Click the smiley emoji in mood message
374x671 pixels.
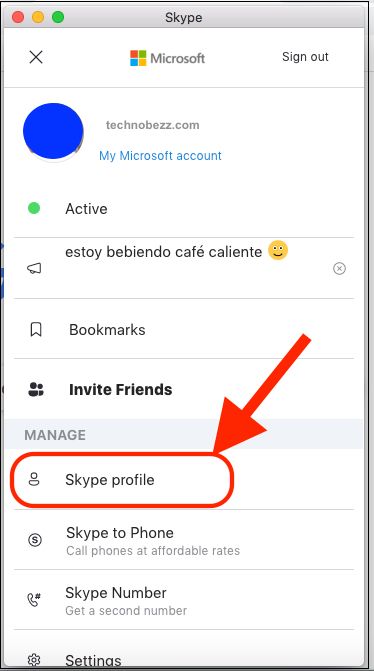coord(278,250)
